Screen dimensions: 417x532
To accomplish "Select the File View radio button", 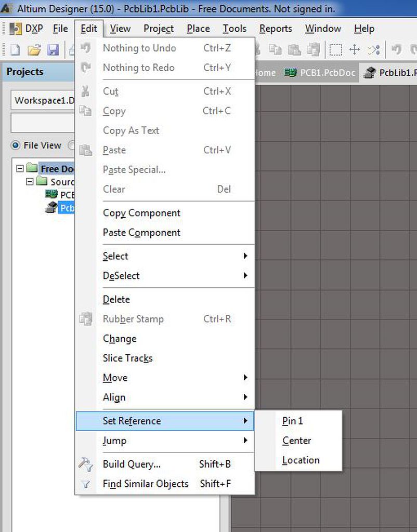I will pyautogui.click(x=15, y=145).
